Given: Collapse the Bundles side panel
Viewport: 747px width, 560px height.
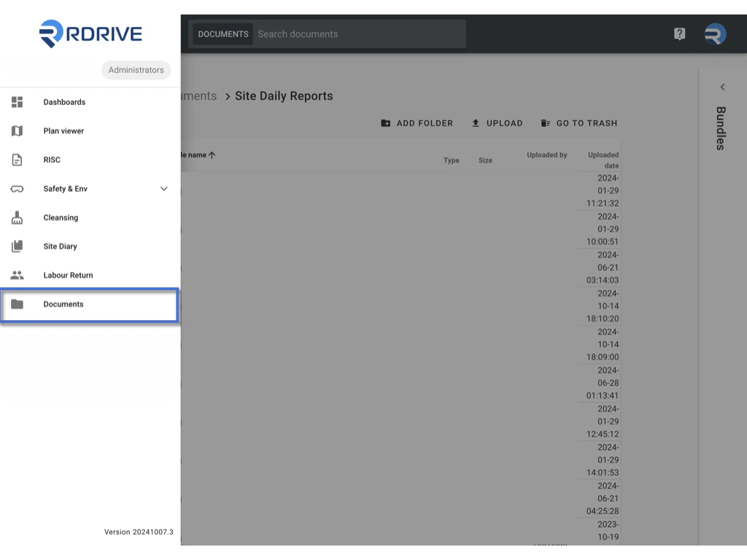Looking at the screenshot, I should tap(722, 86).
